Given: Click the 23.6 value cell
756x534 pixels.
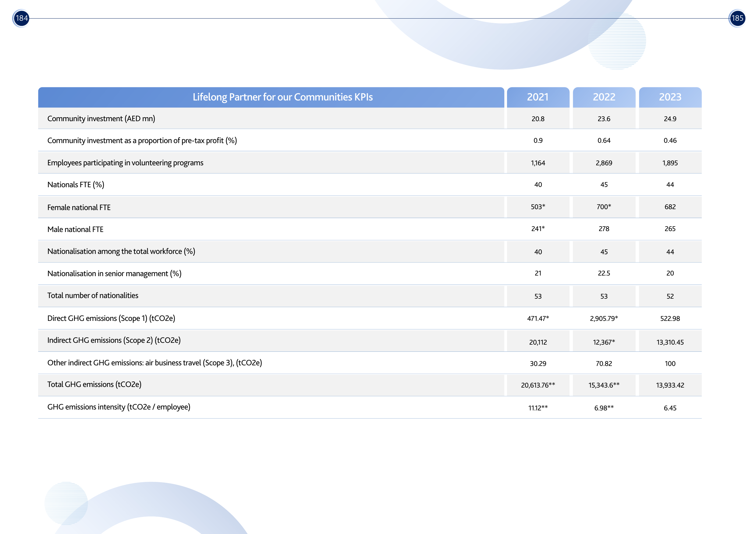Looking at the screenshot, I should point(604,119).
